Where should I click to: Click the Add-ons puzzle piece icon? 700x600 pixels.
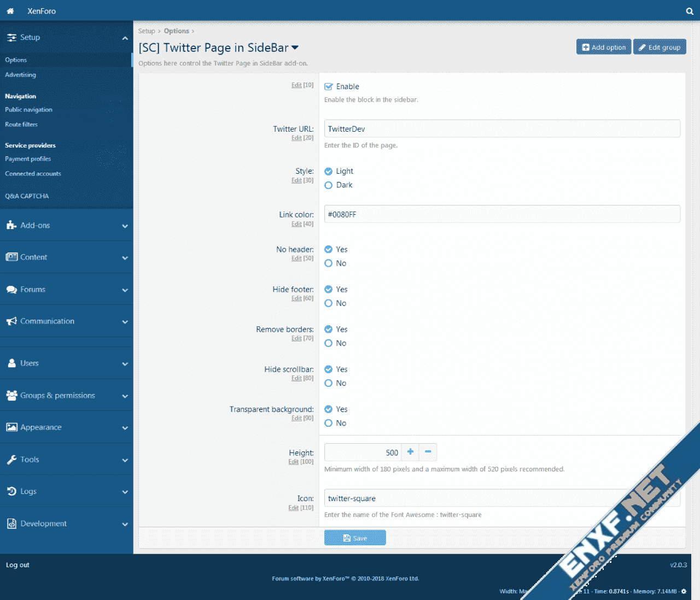[11, 225]
